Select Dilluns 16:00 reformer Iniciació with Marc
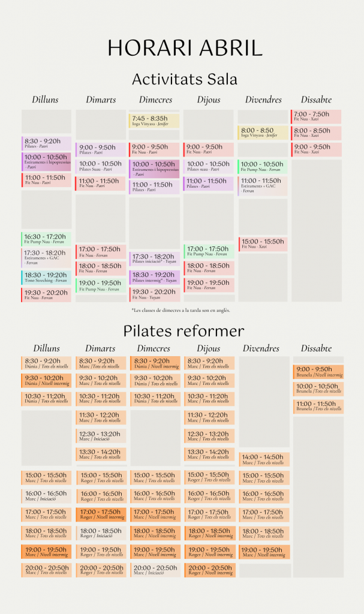Viewport: 364px width, 614px height. pos(46,496)
